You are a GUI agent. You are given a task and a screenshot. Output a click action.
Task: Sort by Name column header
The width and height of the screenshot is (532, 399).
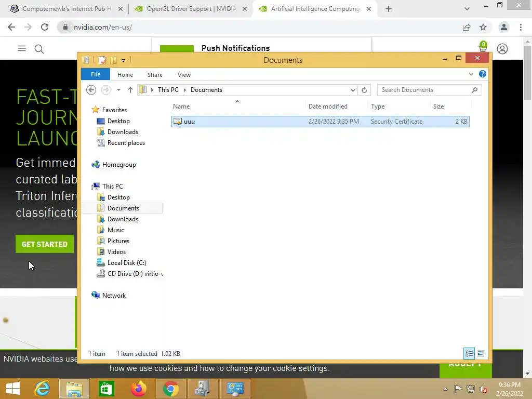[181, 107]
